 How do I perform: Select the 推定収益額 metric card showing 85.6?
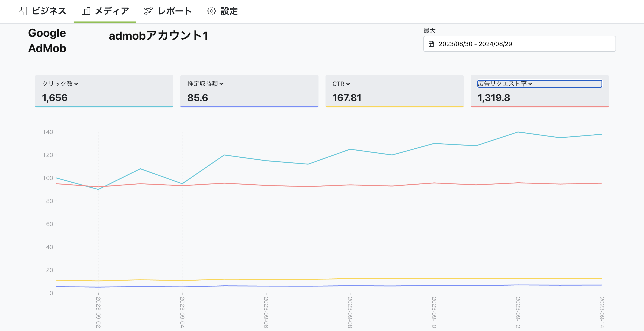[x=249, y=91]
